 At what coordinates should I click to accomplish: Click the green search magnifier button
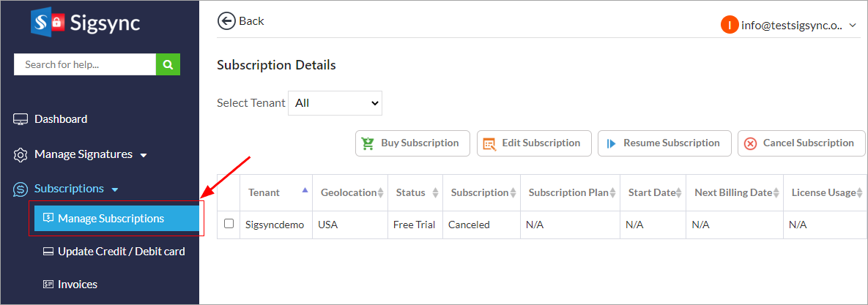pyautogui.click(x=168, y=64)
